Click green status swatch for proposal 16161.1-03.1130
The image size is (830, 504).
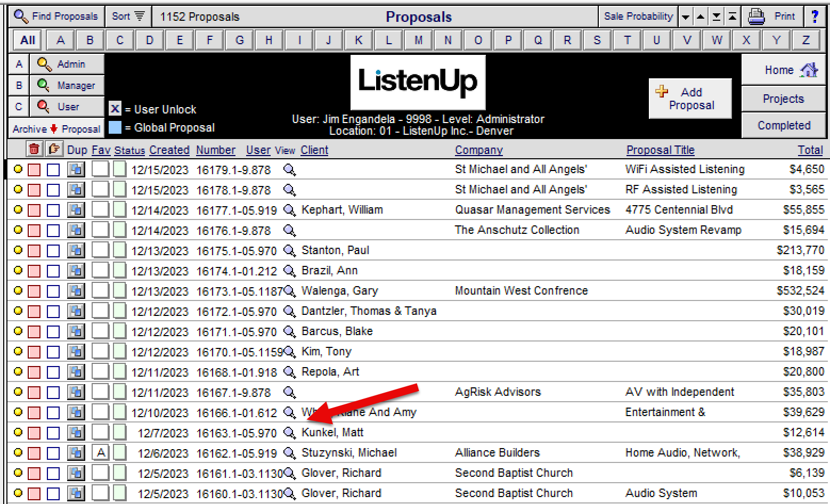(120, 473)
